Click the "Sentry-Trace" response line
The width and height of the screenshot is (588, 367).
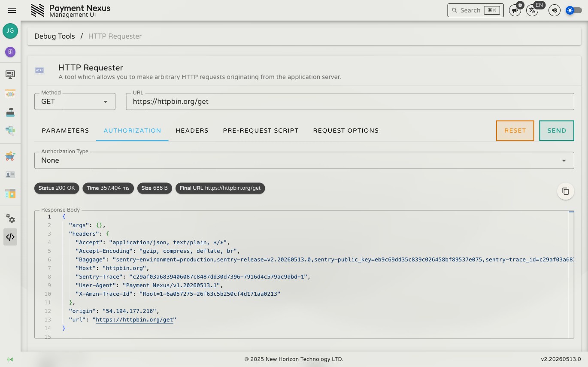pos(193,277)
